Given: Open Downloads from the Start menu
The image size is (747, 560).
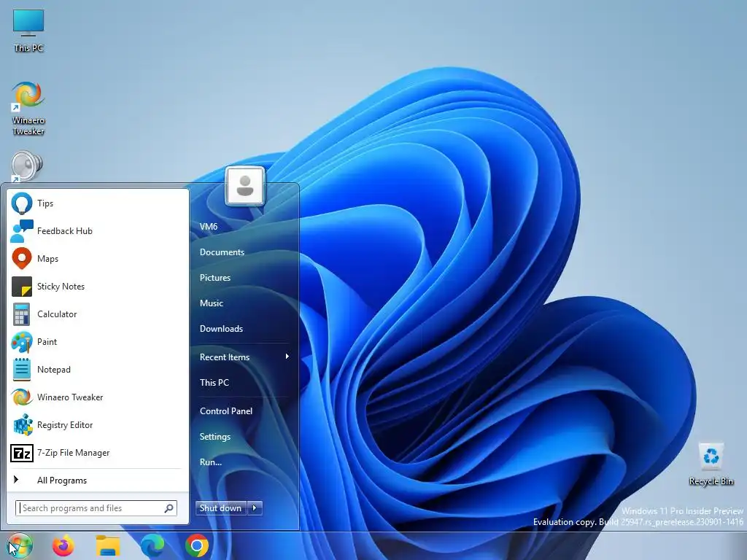Looking at the screenshot, I should (221, 329).
